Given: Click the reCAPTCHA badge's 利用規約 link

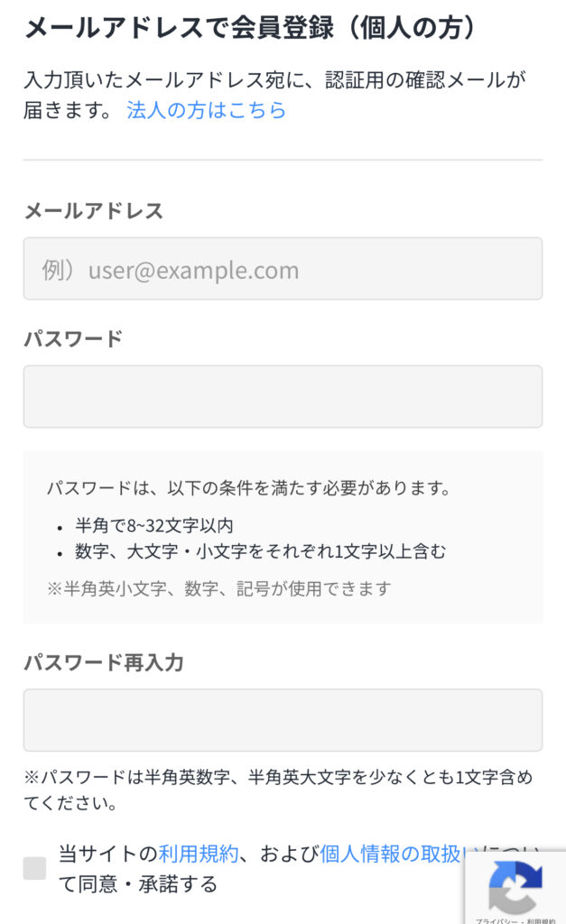Looking at the screenshot, I should click(543, 919).
